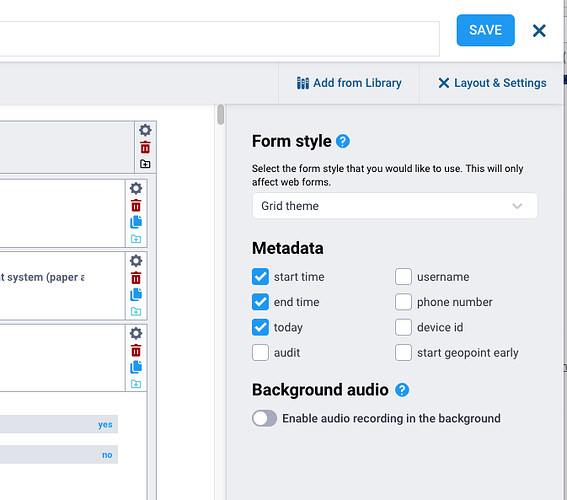
Task: Open the Grid theme form style dropdown
Action: pos(395,206)
